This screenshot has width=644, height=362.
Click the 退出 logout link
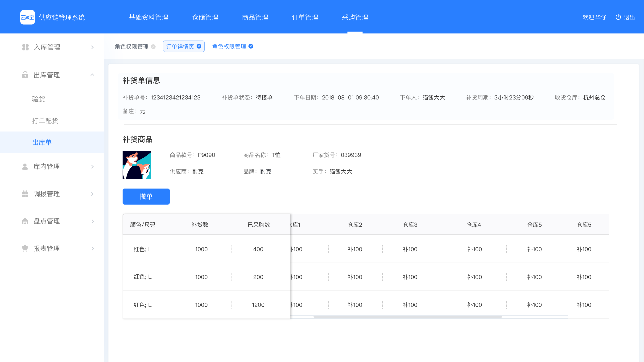click(629, 17)
